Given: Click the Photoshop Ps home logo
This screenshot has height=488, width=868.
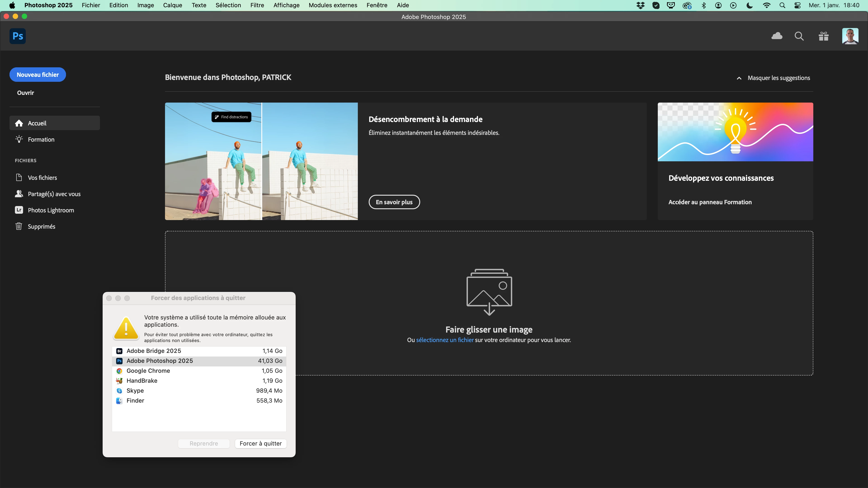Looking at the screenshot, I should tap(18, 36).
